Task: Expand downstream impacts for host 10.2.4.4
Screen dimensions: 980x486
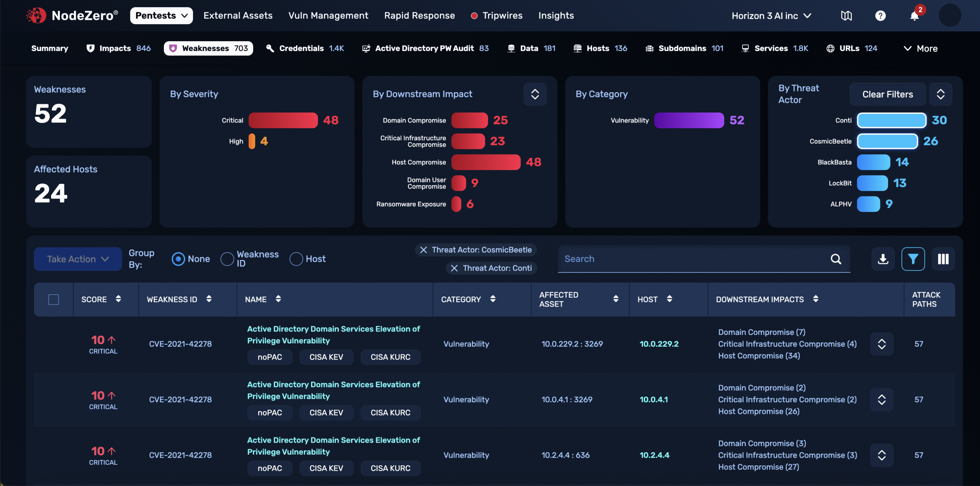Action: (881, 455)
